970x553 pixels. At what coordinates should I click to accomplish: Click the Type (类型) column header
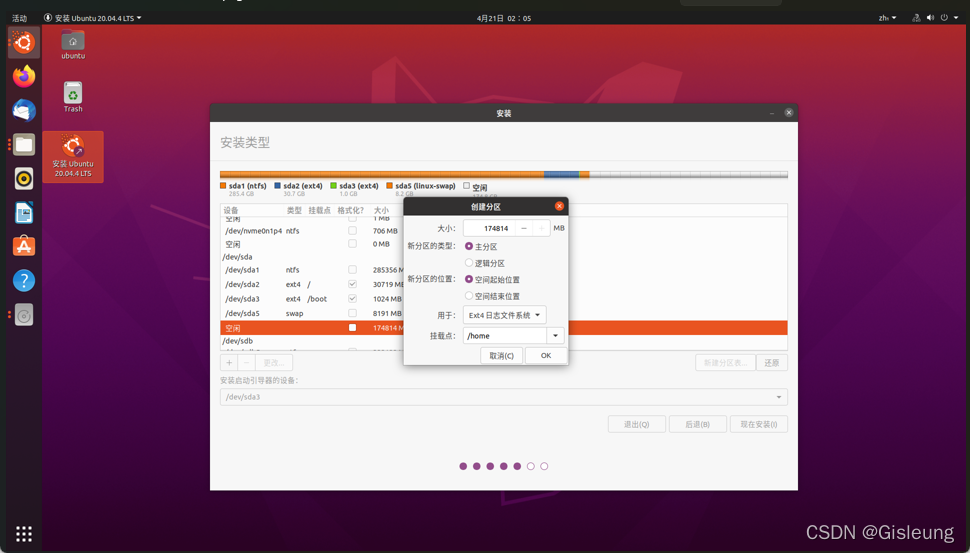point(294,210)
